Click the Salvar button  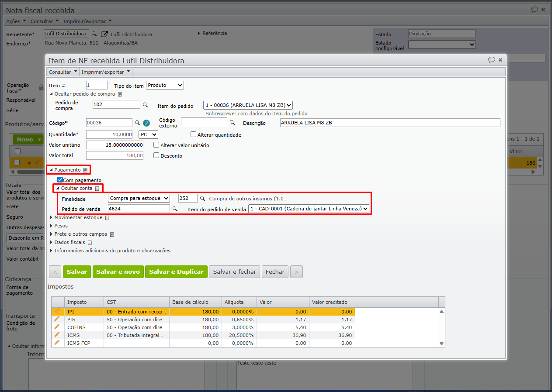[77, 272]
